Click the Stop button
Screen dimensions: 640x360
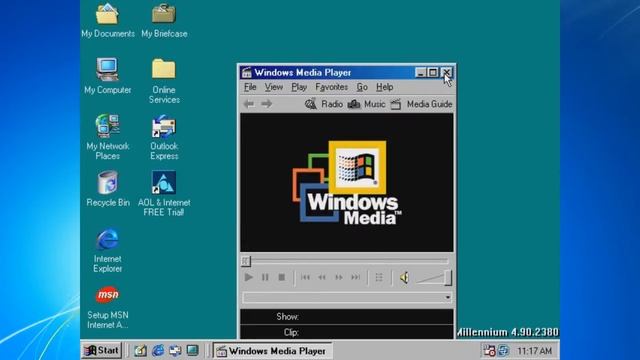(x=282, y=278)
